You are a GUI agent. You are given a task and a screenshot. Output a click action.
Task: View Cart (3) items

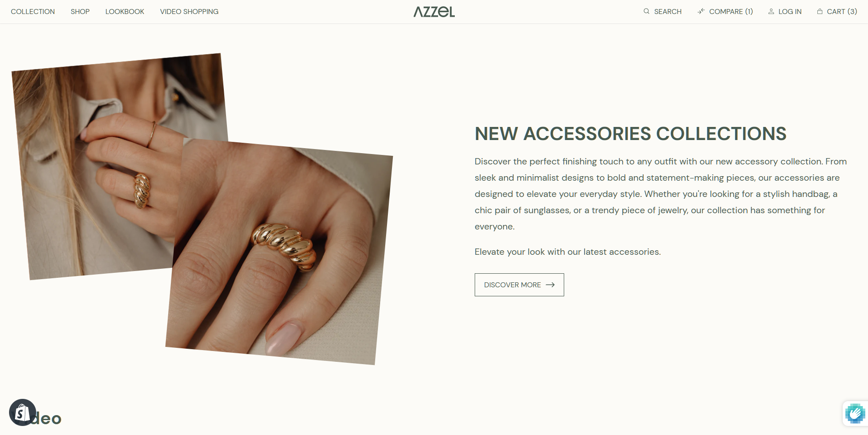842,11
